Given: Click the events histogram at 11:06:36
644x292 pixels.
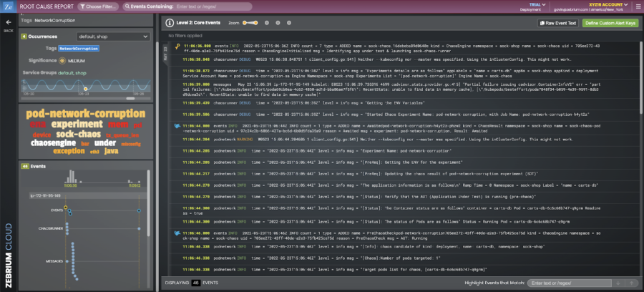Looking at the screenshot, I should [x=72, y=177].
